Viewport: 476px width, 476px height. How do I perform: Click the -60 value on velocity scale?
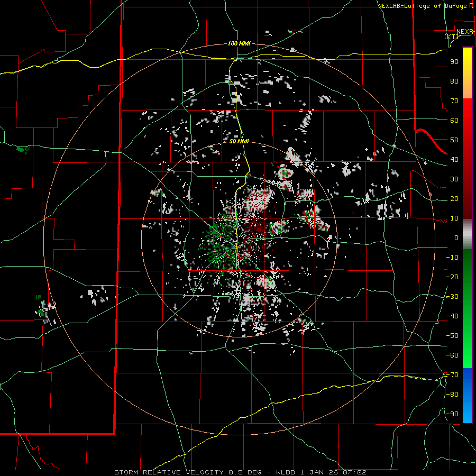click(452, 355)
